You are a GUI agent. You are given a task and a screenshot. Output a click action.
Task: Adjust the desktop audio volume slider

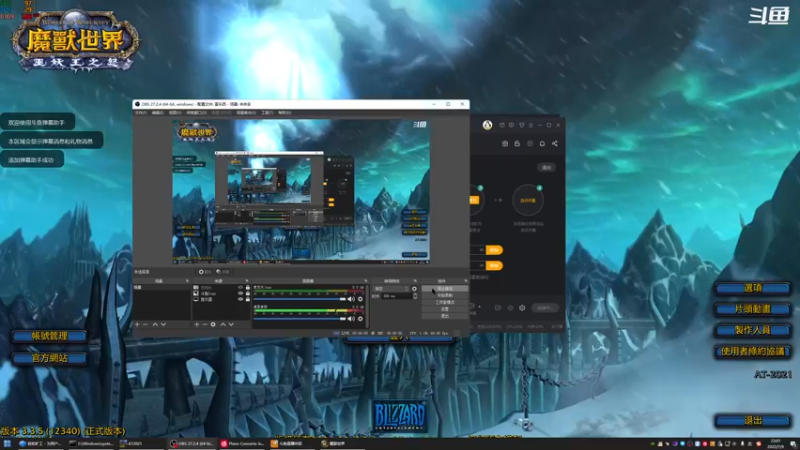point(300,319)
